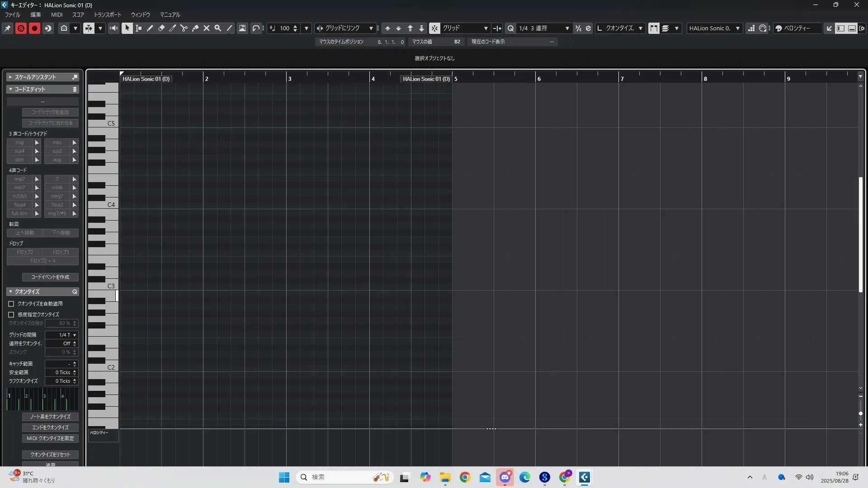Toggle the Record in Editor button

[x=34, y=28]
